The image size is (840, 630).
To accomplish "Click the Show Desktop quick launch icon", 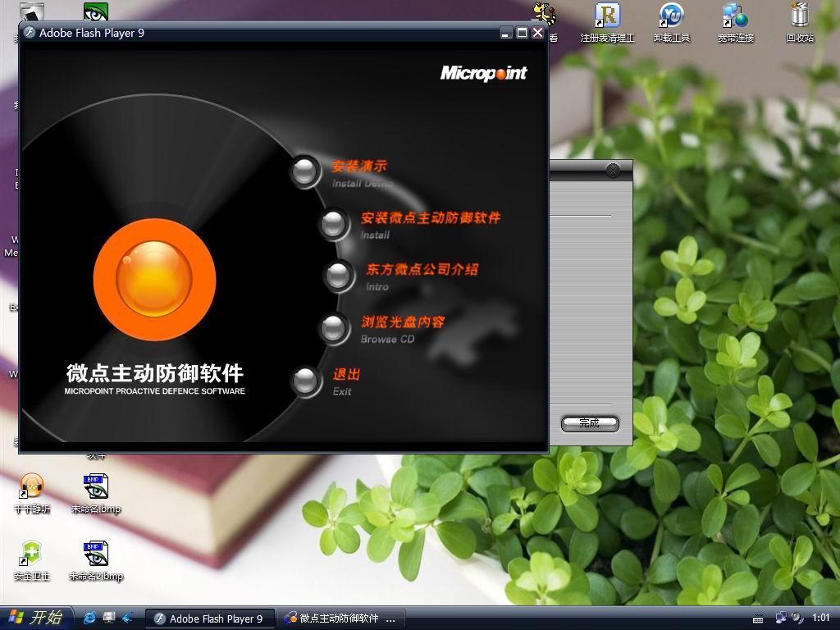I will 109,619.
